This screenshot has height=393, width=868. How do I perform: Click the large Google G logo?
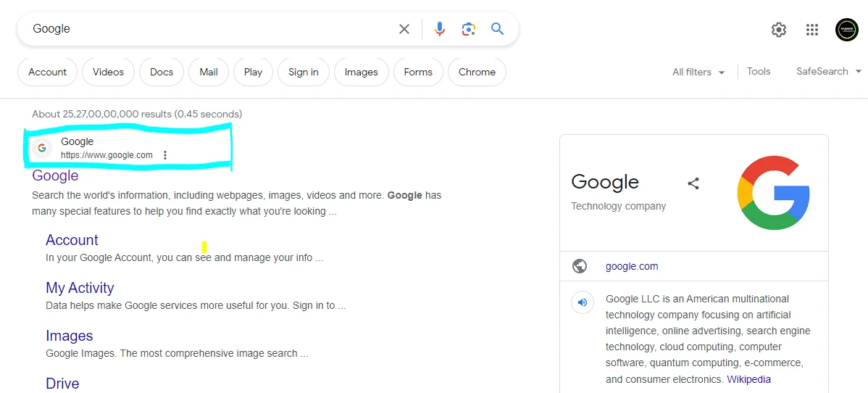773,193
